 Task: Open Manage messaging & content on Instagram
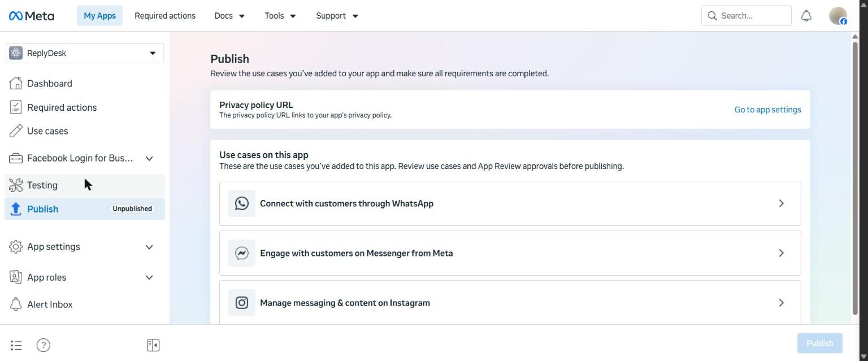pos(510,303)
